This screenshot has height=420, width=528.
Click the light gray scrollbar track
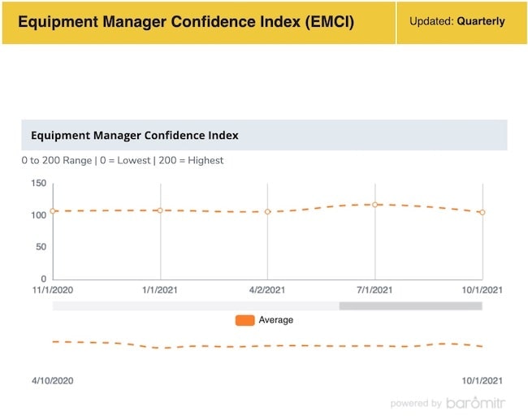(195, 306)
